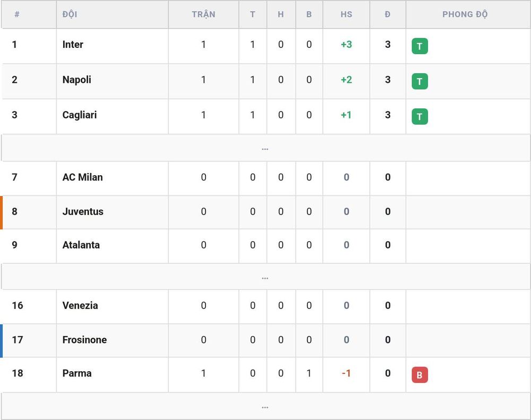This screenshot has width=531, height=420.
Task: Click Napoli's green T form badge
Action: pyautogui.click(x=419, y=81)
